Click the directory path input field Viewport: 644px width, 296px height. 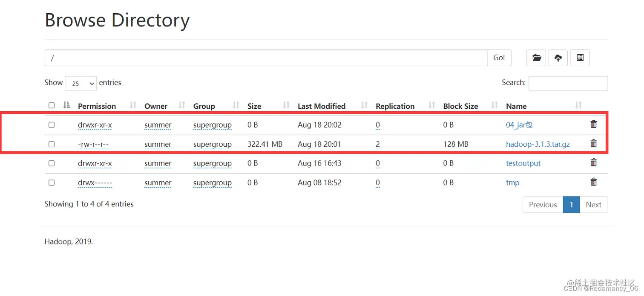[x=266, y=58]
